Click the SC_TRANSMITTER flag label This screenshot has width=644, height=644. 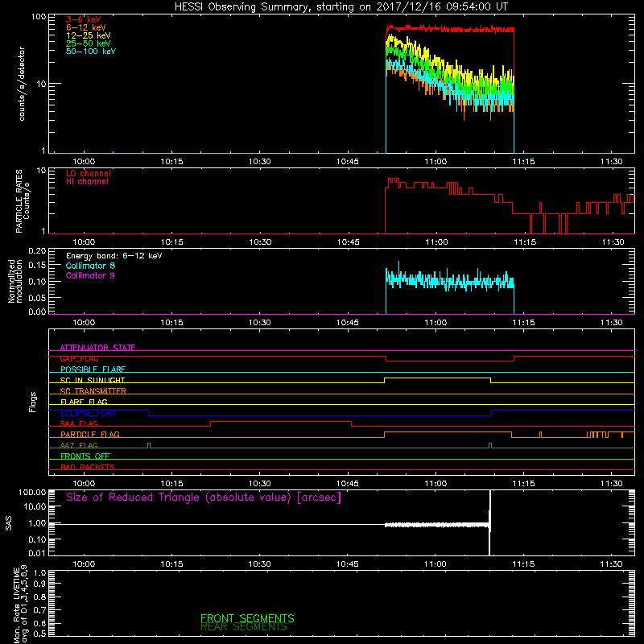tap(93, 391)
